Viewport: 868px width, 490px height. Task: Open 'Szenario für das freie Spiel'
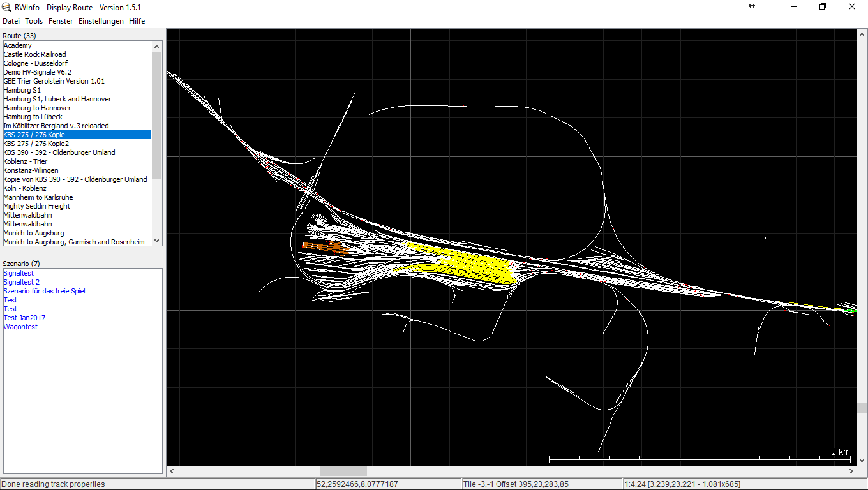[x=44, y=291]
